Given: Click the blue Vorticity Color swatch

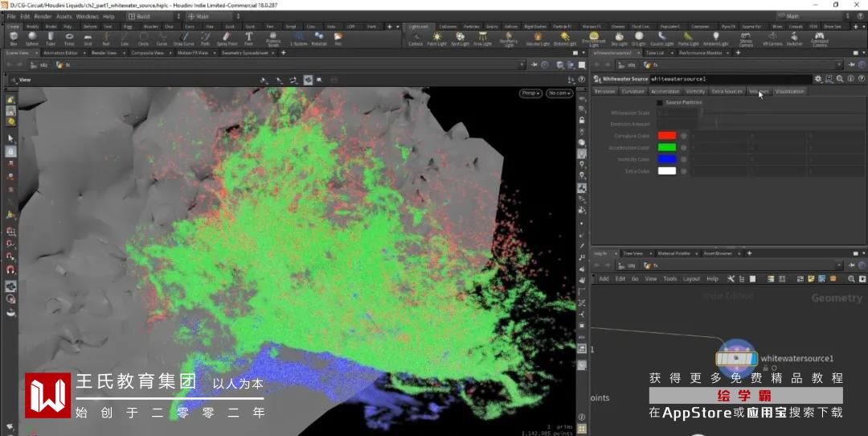Looking at the screenshot, I should [x=666, y=159].
